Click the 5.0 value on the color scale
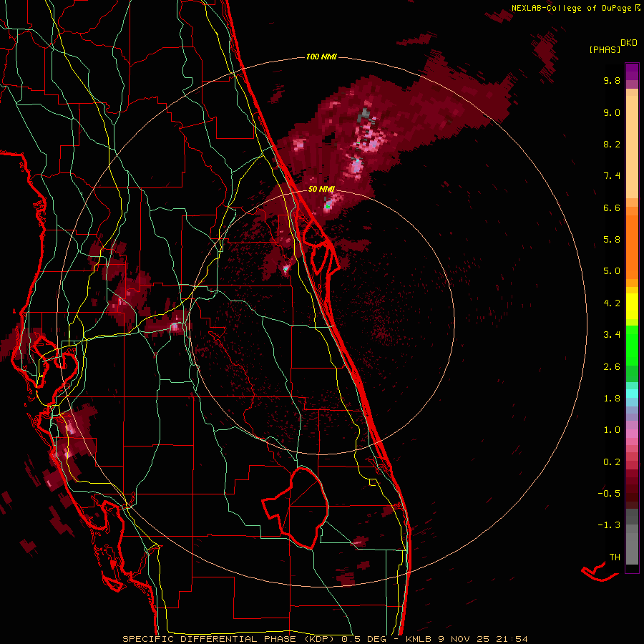Screen dimensions: 644x644 (612, 271)
